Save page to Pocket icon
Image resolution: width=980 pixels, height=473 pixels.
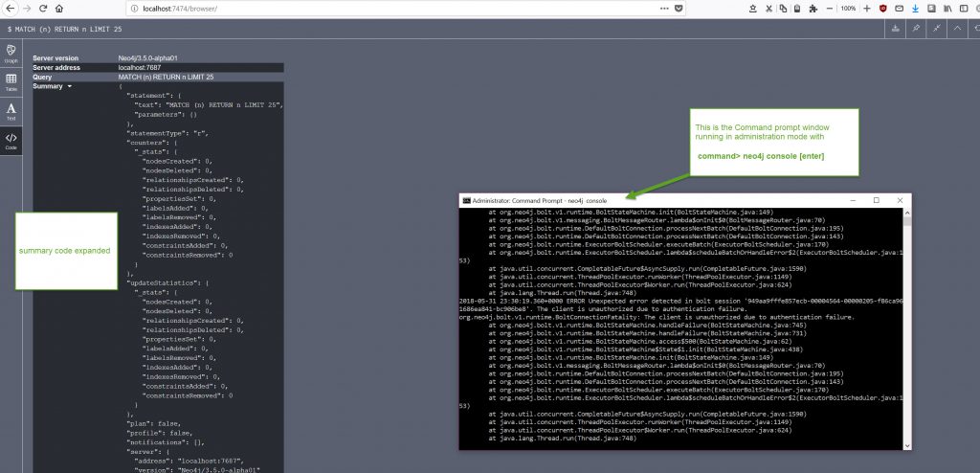[x=679, y=8]
